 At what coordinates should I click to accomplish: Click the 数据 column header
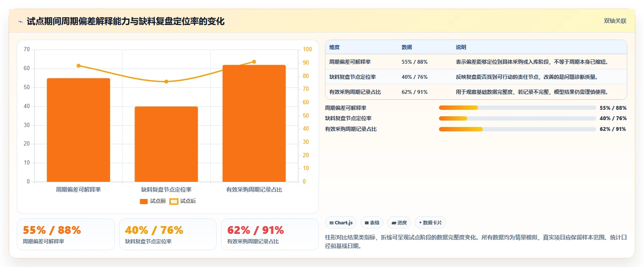(x=407, y=47)
